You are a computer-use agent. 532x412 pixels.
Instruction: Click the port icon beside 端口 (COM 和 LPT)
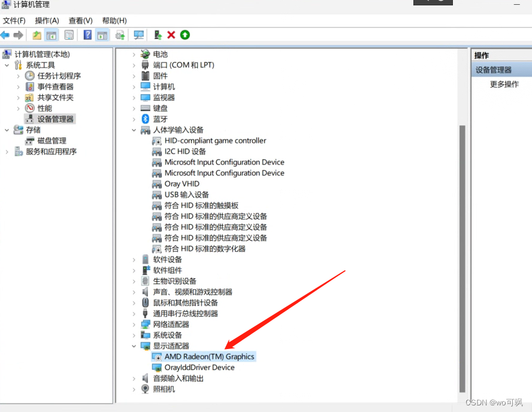click(x=145, y=65)
